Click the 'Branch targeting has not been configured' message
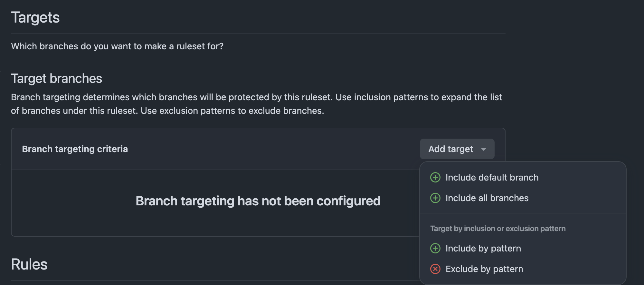This screenshot has height=285, width=644. 258,201
